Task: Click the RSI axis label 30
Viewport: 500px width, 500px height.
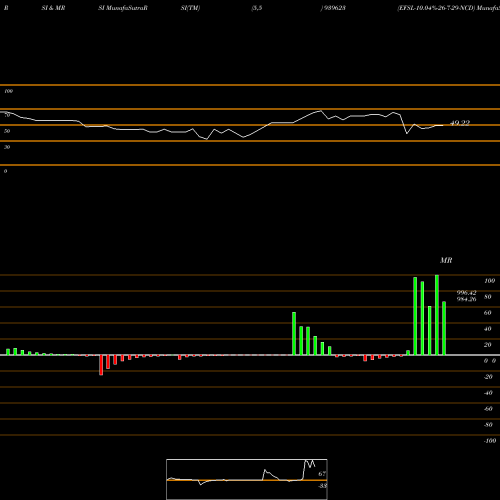Action: coord(7,147)
